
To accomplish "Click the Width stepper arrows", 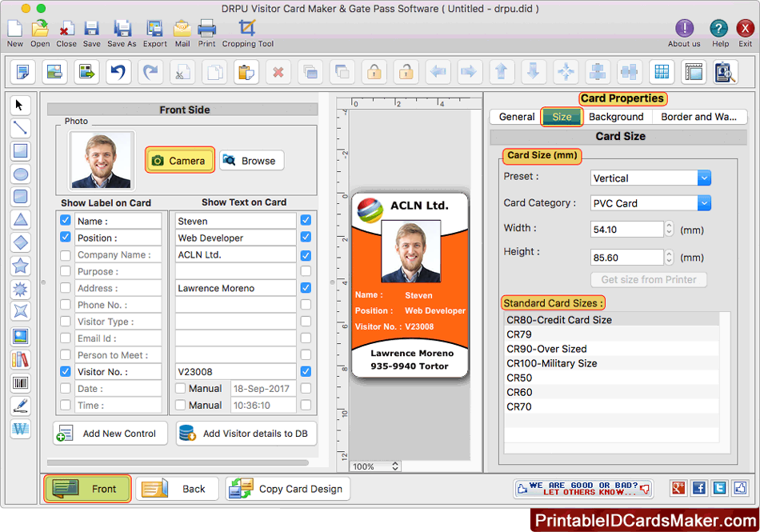I will 669,229.
